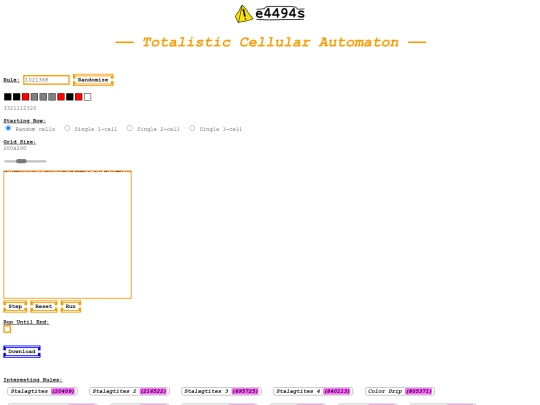Click the Reset button
The image size is (540, 405).
tap(44, 307)
